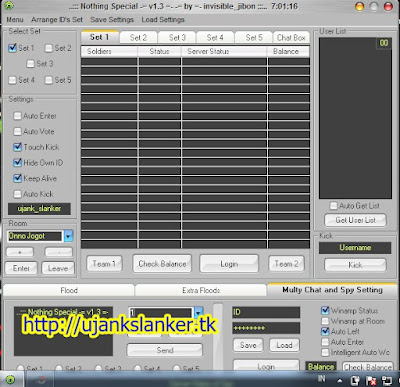Enable the Set 5 checkbox in Select Set
Viewport: 400px width, 387px height.
[x=49, y=80]
